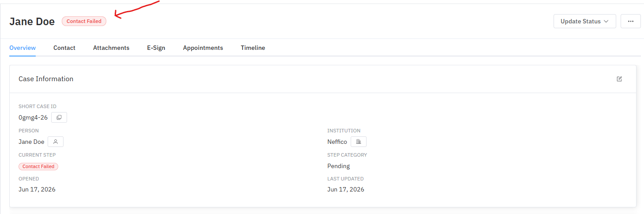The width and height of the screenshot is (644, 214).
Task: Open the Attachments tab
Action: [111, 48]
